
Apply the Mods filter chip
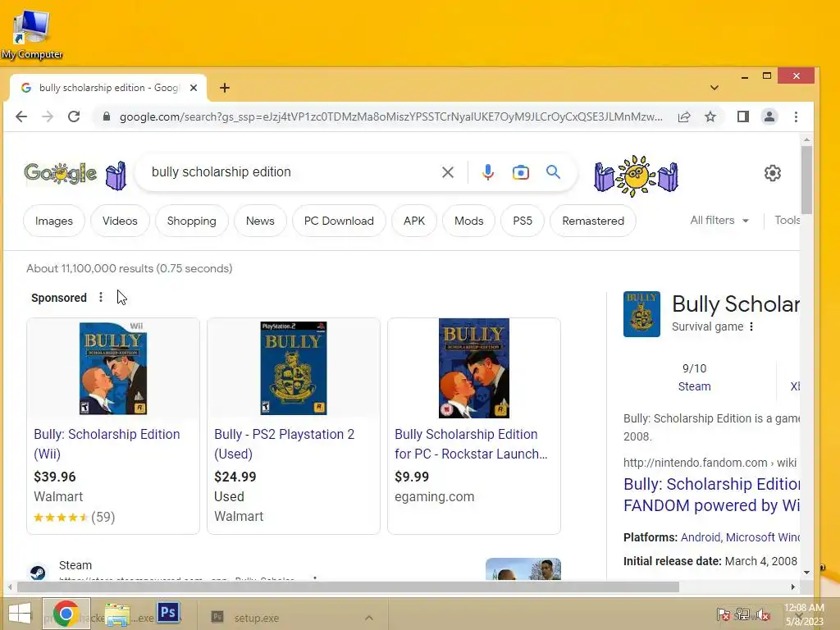[x=468, y=221]
